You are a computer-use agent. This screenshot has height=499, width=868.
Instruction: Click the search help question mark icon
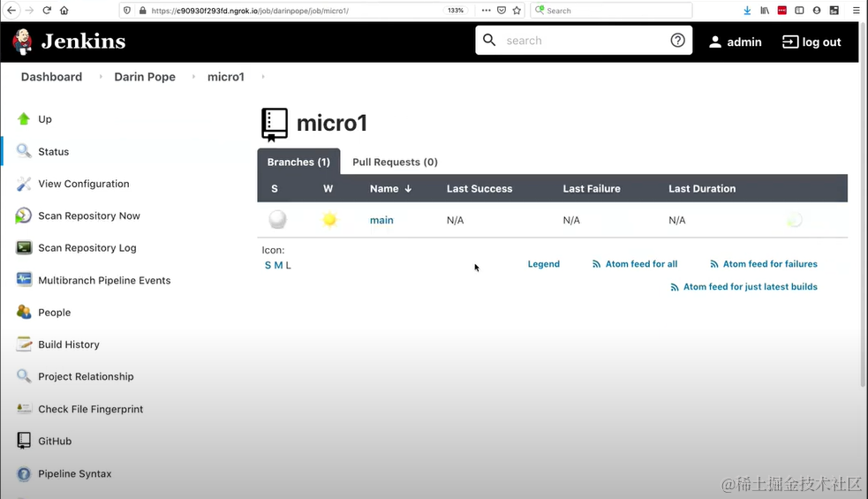tap(677, 41)
